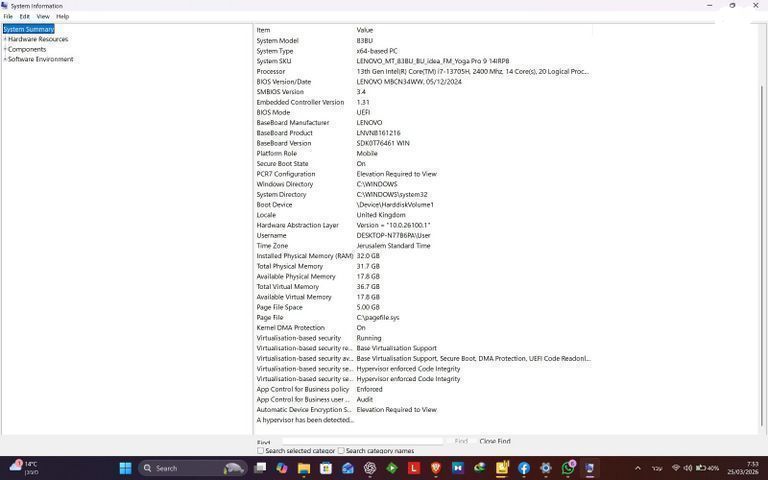
Task: Tick 'Search category names only' checkbox
Action: click(341, 451)
